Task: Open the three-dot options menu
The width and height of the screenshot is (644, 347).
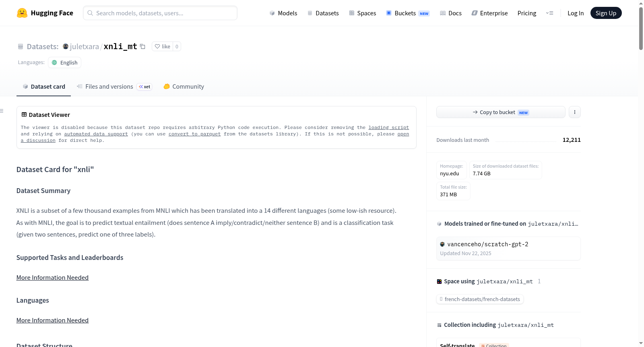Action: tap(575, 112)
